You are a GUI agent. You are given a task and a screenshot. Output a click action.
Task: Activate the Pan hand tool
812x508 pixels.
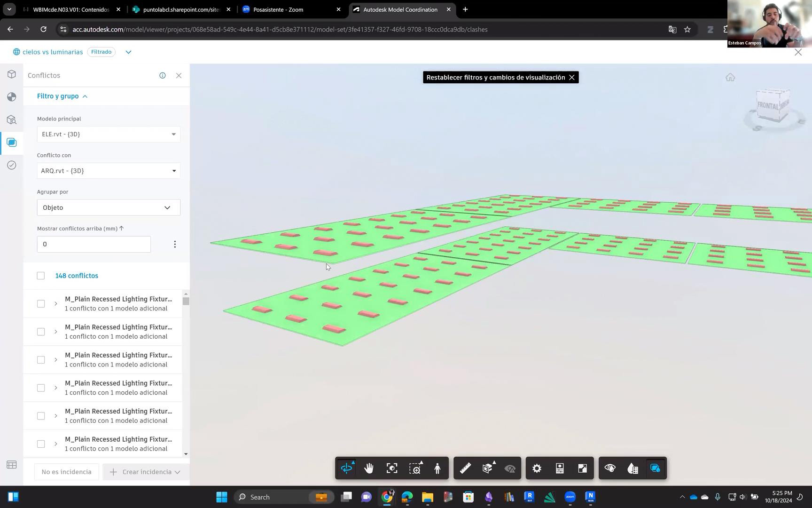[x=369, y=468]
